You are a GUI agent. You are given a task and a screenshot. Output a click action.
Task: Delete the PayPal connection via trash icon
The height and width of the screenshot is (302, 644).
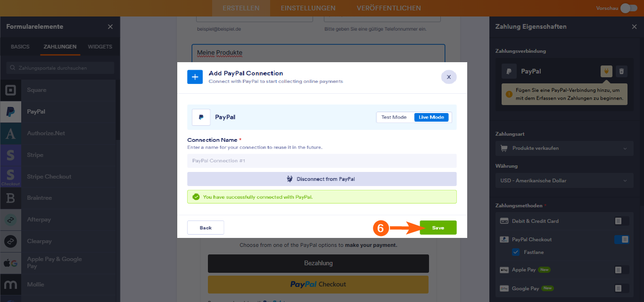[x=621, y=71]
